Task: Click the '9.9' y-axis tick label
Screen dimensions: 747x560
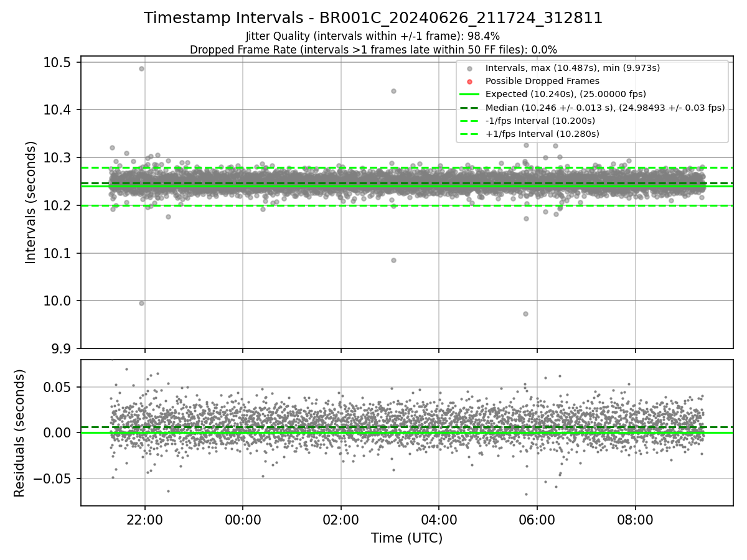Action: point(62,348)
